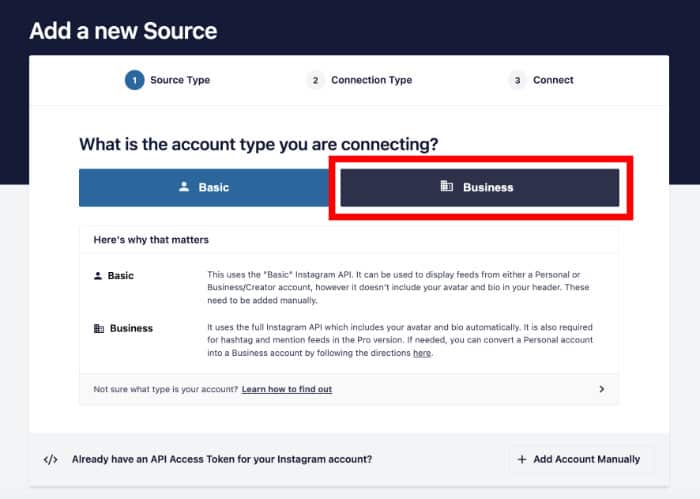Click the person icon on Basic button

click(x=184, y=187)
